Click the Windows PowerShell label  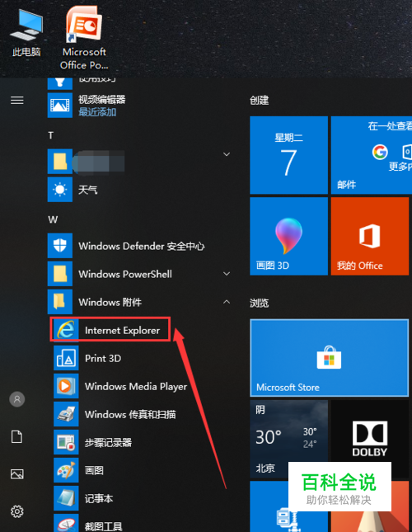[125, 274]
